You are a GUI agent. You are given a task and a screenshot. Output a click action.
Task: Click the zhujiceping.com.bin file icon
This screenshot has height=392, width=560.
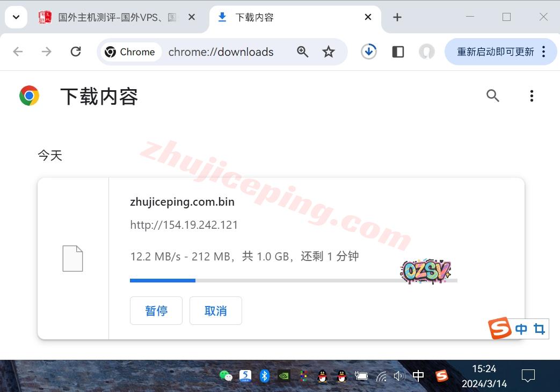[72, 258]
